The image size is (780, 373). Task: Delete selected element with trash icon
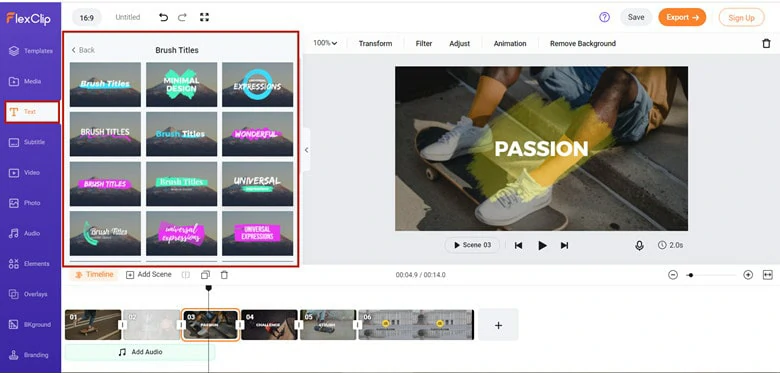pos(766,44)
